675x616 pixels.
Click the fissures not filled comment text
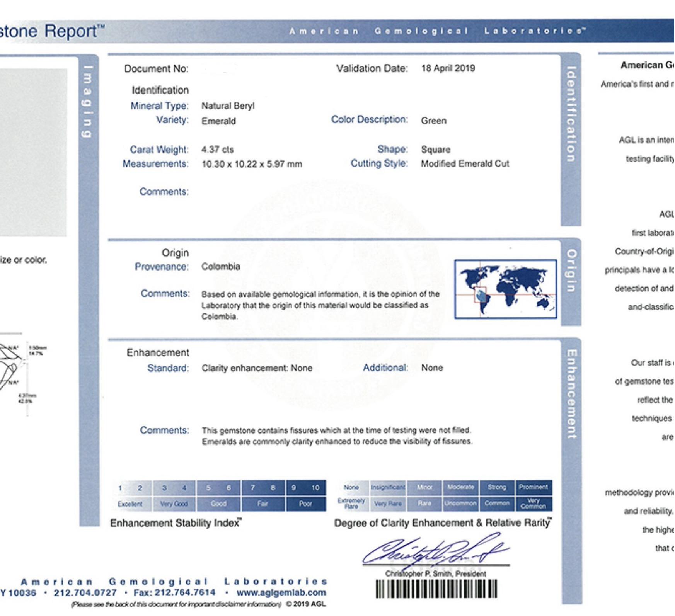(337, 436)
